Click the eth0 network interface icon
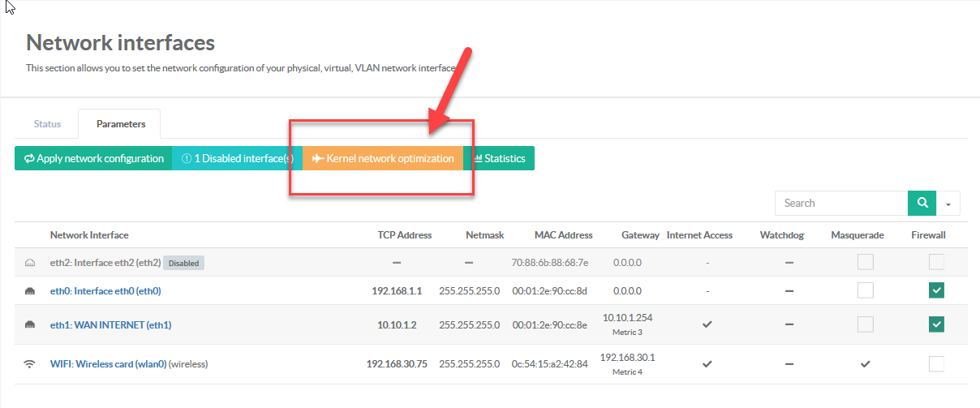980x408 pixels. click(x=30, y=291)
